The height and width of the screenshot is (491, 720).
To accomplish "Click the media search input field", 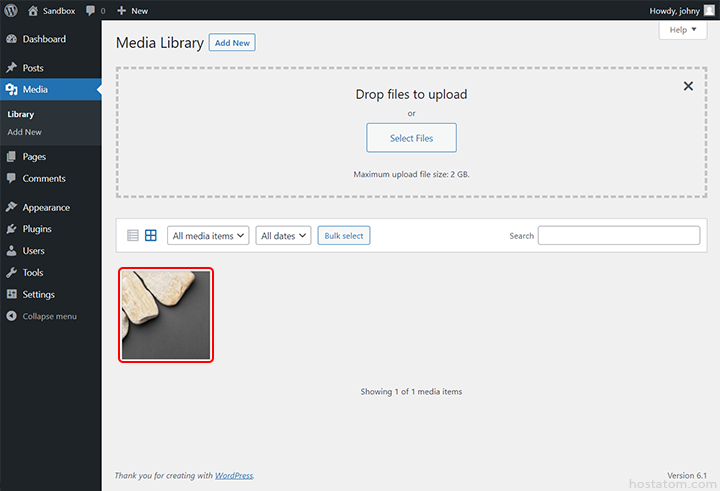I will 618,236.
